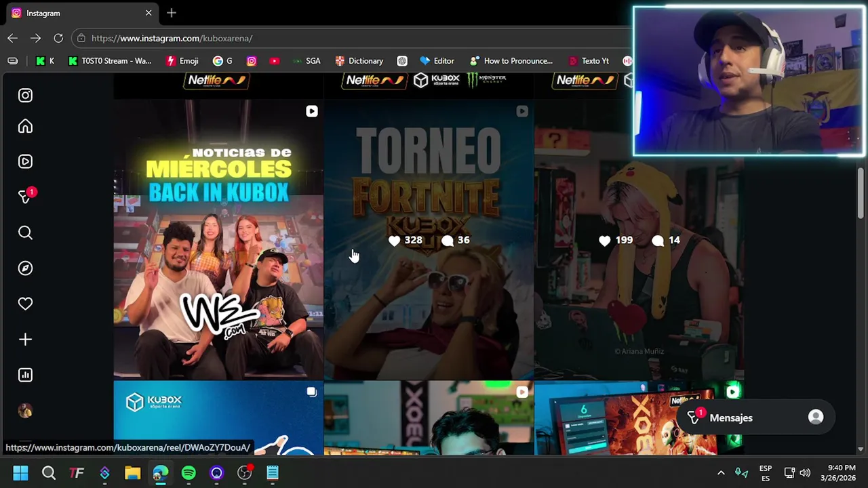
Task: Click the address bar URL field
Action: 353,38
